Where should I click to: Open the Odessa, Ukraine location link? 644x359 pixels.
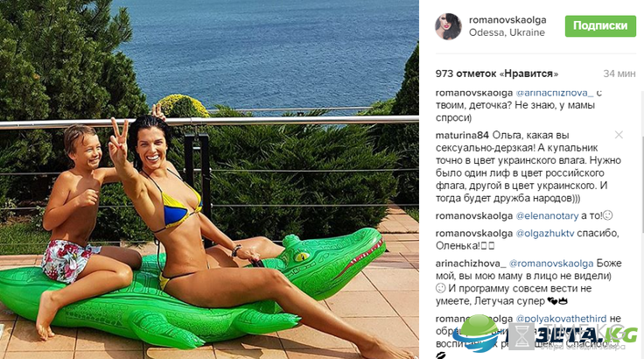(x=507, y=32)
